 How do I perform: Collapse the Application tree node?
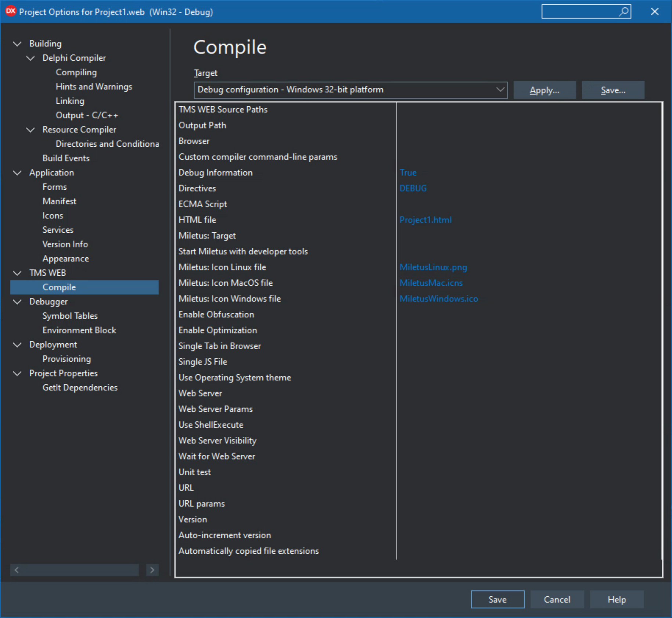pyautogui.click(x=17, y=173)
